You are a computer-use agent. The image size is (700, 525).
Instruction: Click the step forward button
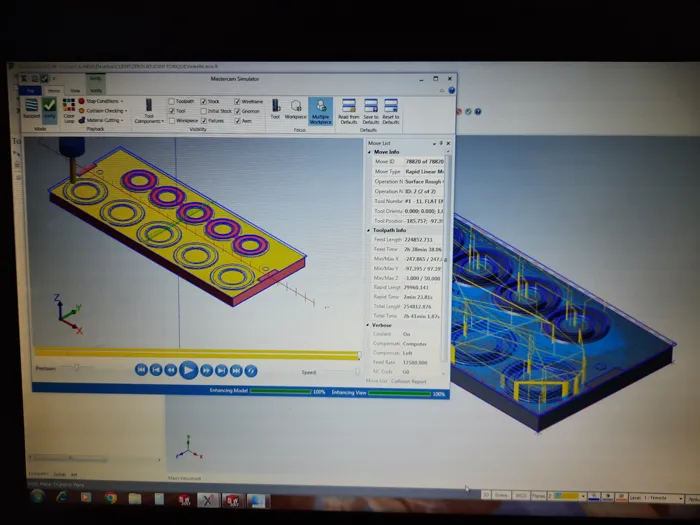click(x=206, y=371)
